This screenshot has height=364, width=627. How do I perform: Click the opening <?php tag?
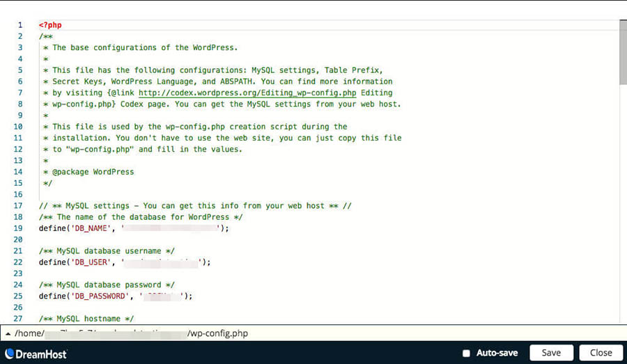pyautogui.click(x=50, y=25)
